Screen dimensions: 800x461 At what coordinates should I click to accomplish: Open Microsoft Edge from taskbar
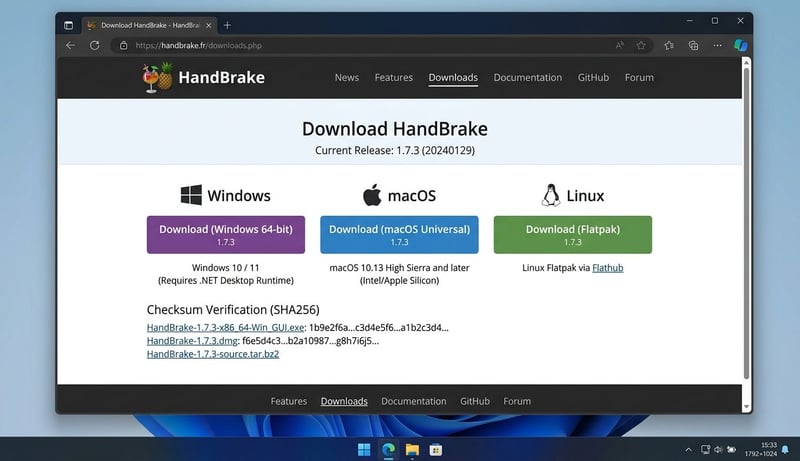pos(389,449)
